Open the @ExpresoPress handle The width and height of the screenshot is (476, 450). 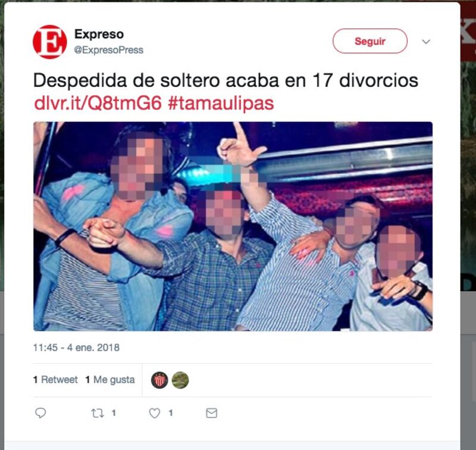tap(109, 50)
